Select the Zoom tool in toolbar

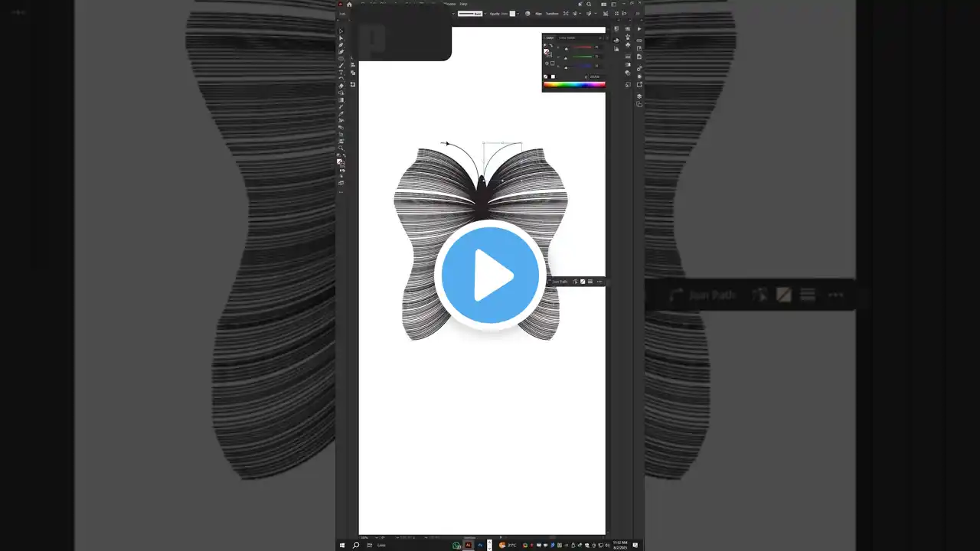point(341,148)
